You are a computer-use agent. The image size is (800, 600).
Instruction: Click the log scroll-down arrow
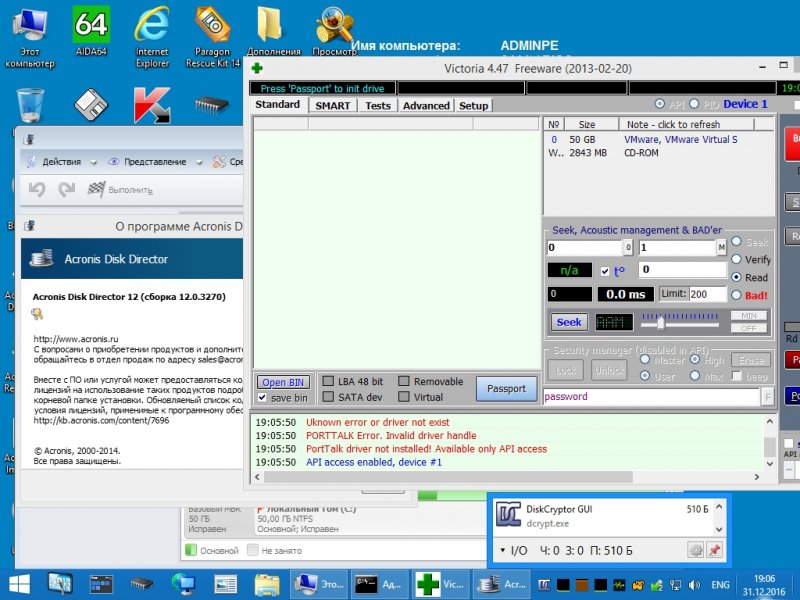(x=770, y=463)
